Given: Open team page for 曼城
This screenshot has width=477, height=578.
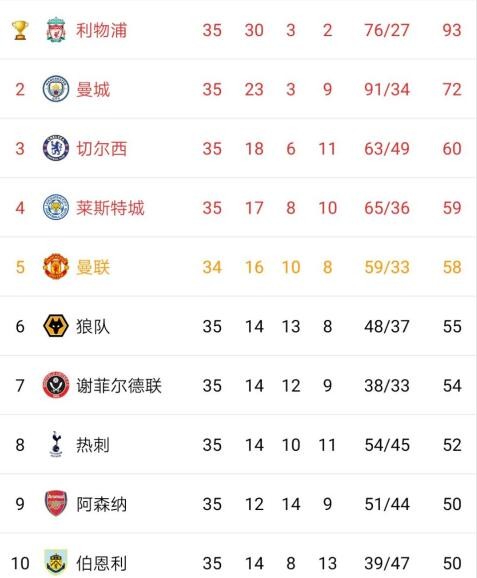Looking at the screenshot, I should [93, 90].
